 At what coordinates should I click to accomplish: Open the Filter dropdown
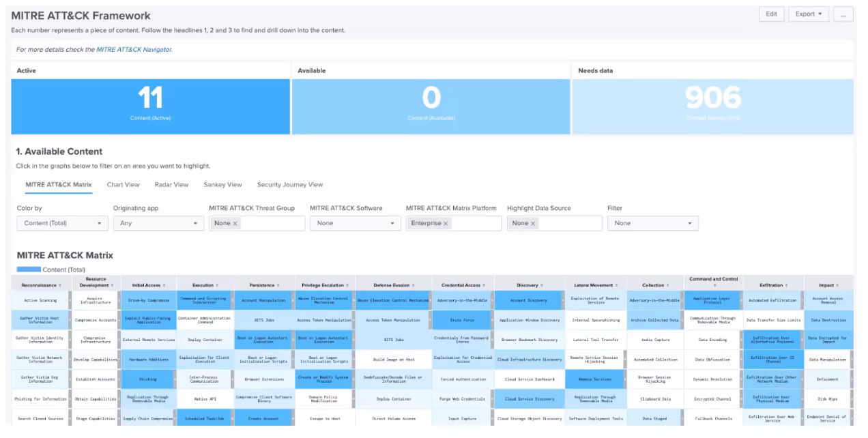[653, 223]
